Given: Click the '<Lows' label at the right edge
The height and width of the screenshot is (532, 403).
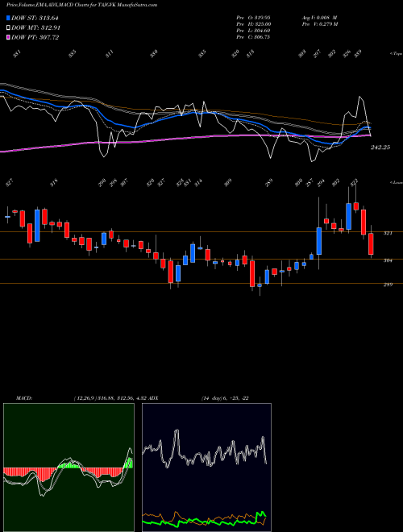Looking at the screenshot, I should [x=396, y=182].
